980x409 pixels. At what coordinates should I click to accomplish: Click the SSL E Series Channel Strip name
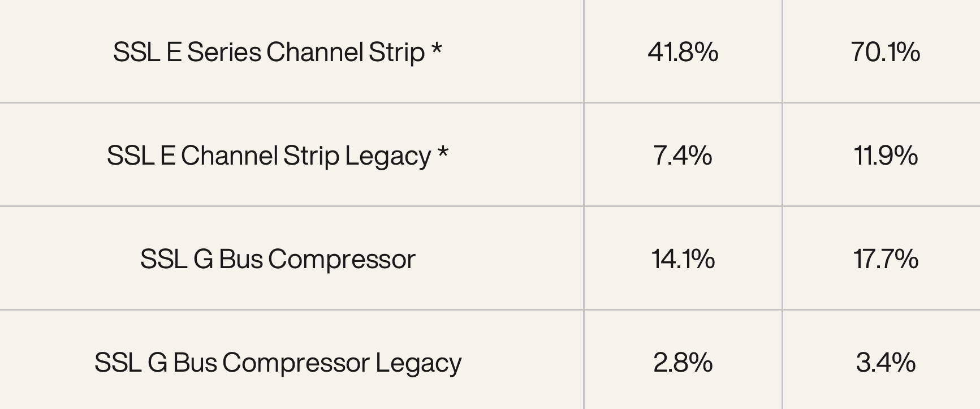point(269,52)
